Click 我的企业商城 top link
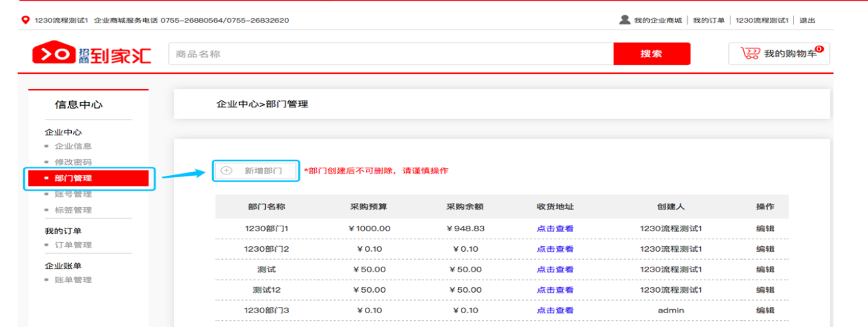868x331 pixels. coord(658,21)
